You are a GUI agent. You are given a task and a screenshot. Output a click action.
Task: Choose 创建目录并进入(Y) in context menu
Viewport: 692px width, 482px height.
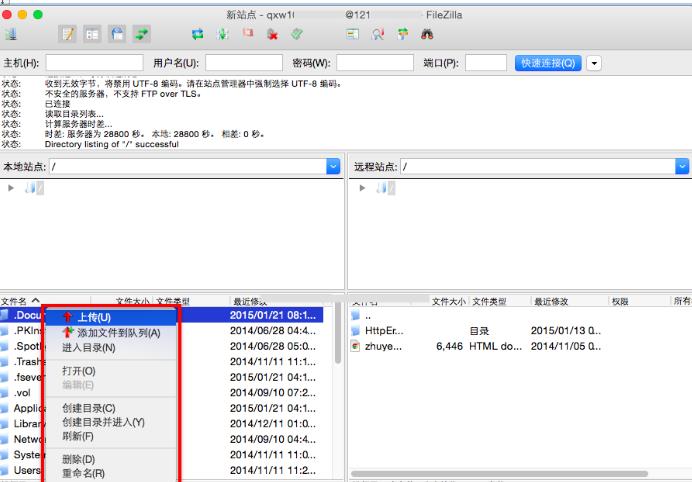(111, 422)
